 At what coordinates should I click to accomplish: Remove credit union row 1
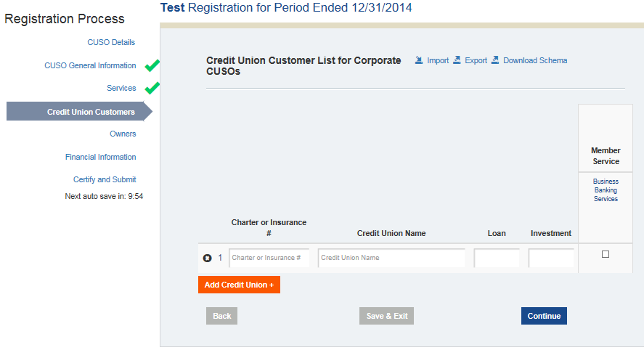207,258
